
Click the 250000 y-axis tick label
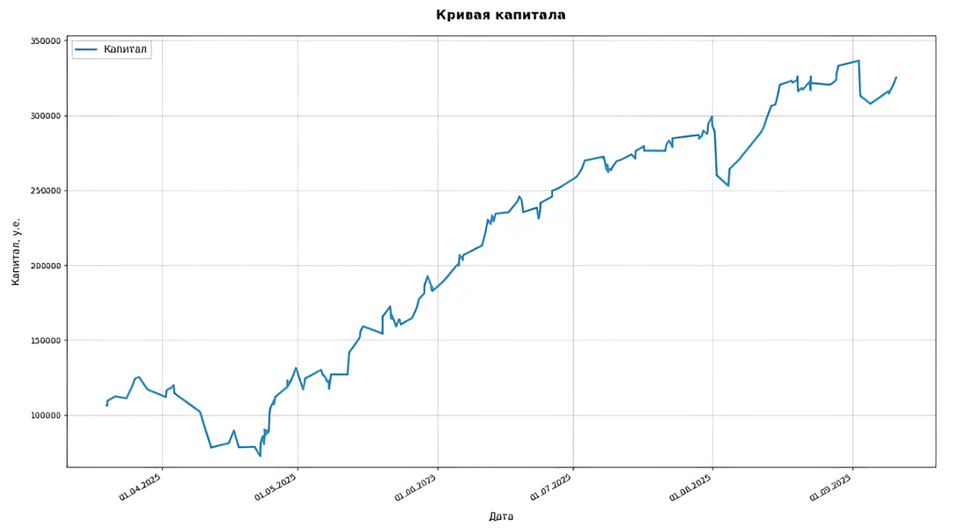point(43,191)
